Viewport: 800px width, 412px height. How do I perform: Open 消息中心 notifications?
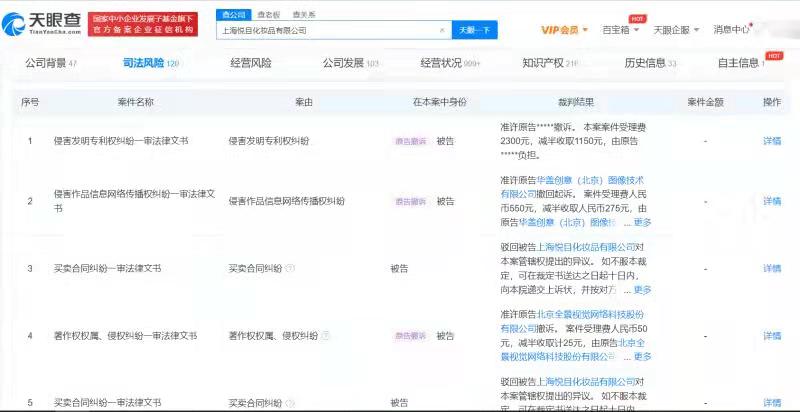732,30
